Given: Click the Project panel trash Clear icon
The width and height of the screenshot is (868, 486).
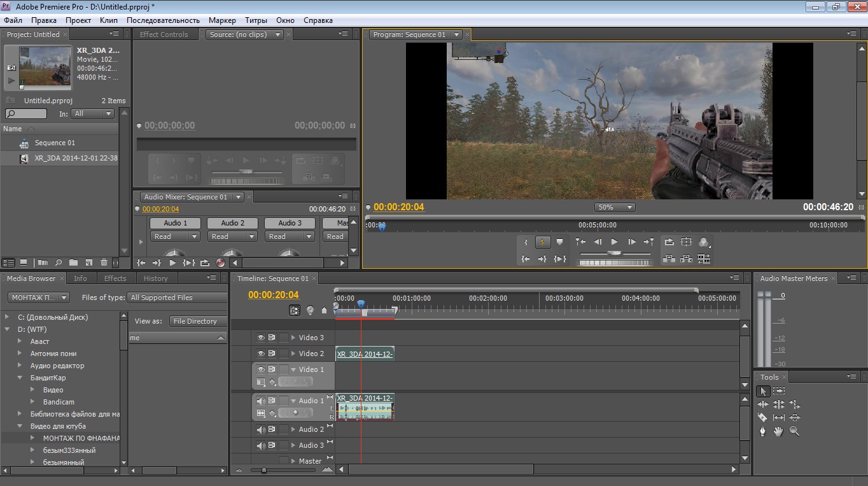Looking at the screenshot, I should click(x=104, y=262).
